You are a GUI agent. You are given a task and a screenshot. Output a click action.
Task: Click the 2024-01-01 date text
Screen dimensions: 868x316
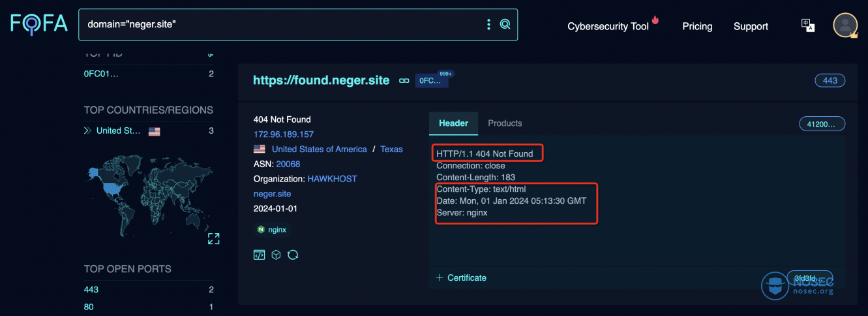[275, 208]
